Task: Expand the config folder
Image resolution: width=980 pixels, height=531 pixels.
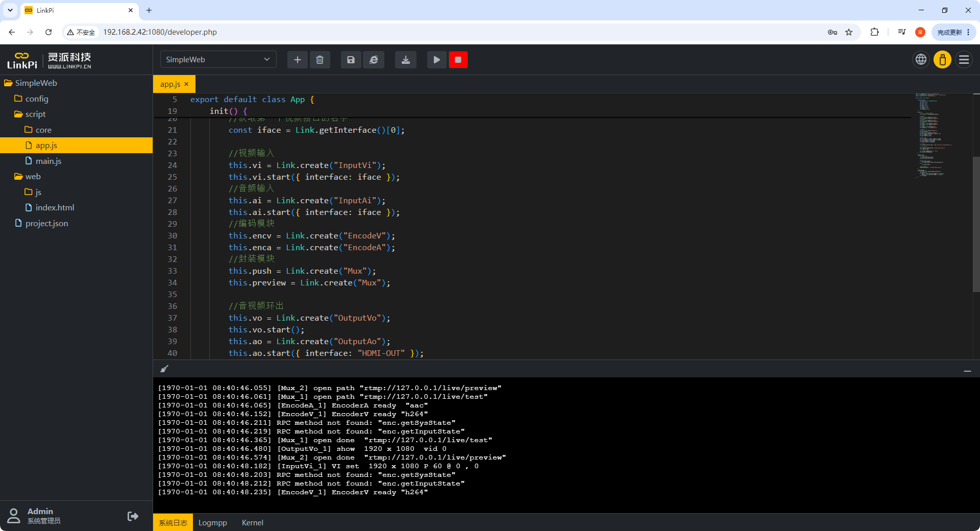Action: click(x=37, y=99)
